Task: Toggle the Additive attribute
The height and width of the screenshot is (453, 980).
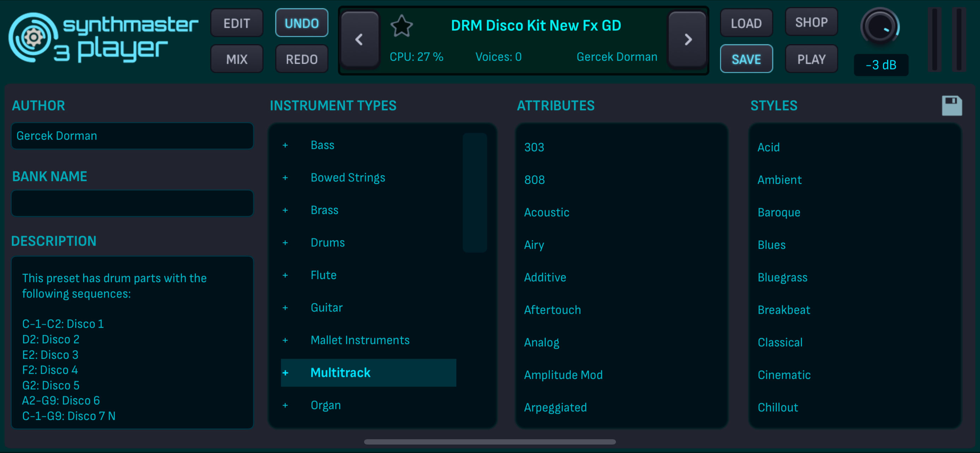Action: (x=545, y=277)
